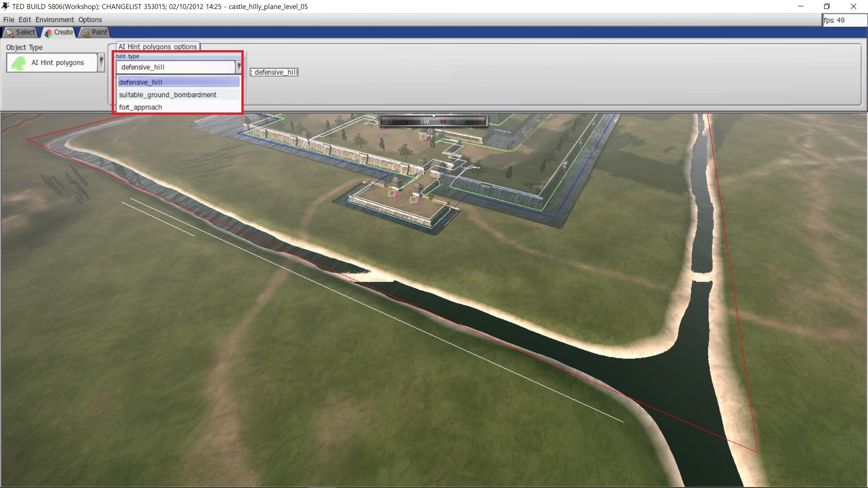This screenshot has width=868, height=488.
Task: Click the compass heading bar
Action: click(x=433, y=121)
